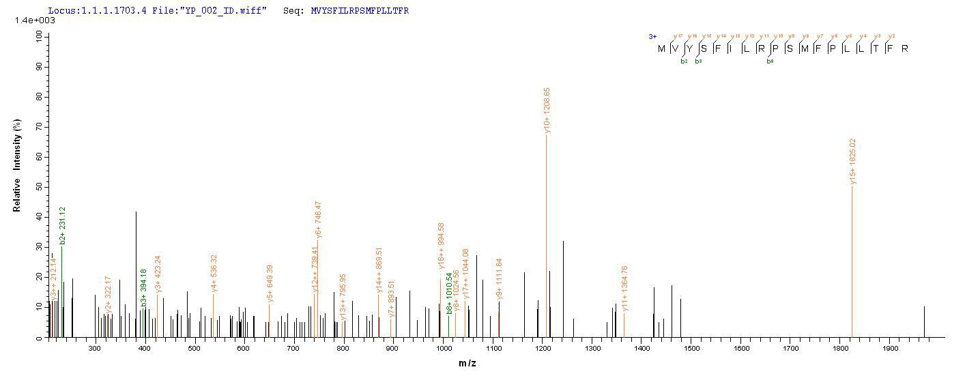This screenshot has height=378, width=980.
Task: Select the y15+ 1825.02 peak label
Action: click(853, 161)
